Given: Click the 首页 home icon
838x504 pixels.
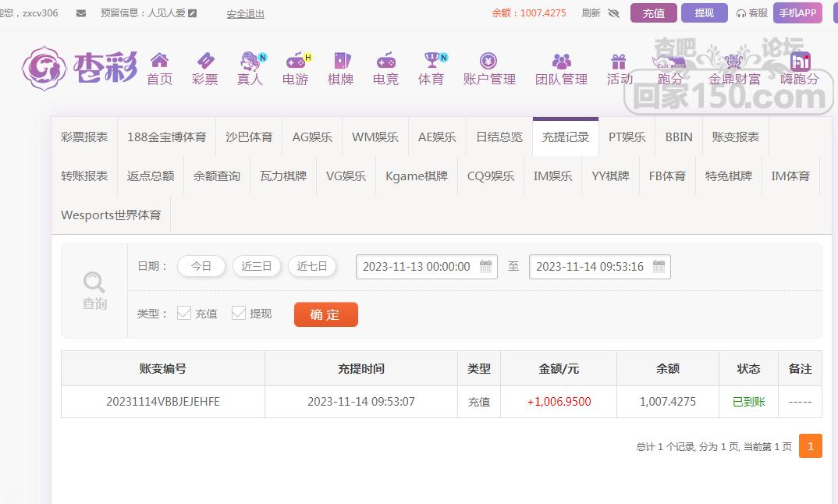Looking at the screenshot, I should [x=159, y=61].
